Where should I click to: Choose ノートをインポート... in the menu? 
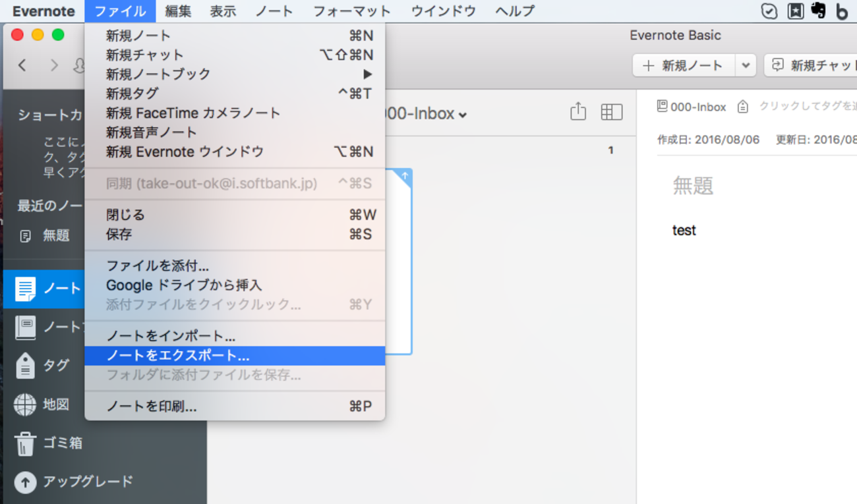click(235, 337)
